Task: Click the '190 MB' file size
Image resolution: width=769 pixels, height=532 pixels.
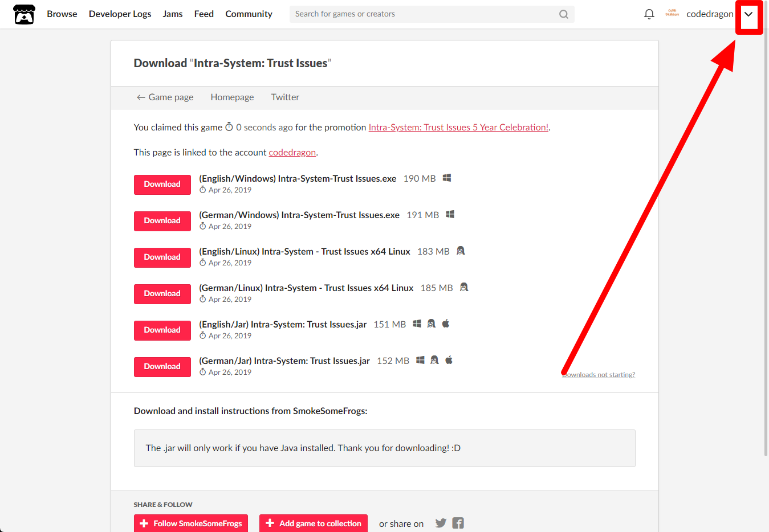Action: point(420,179)
